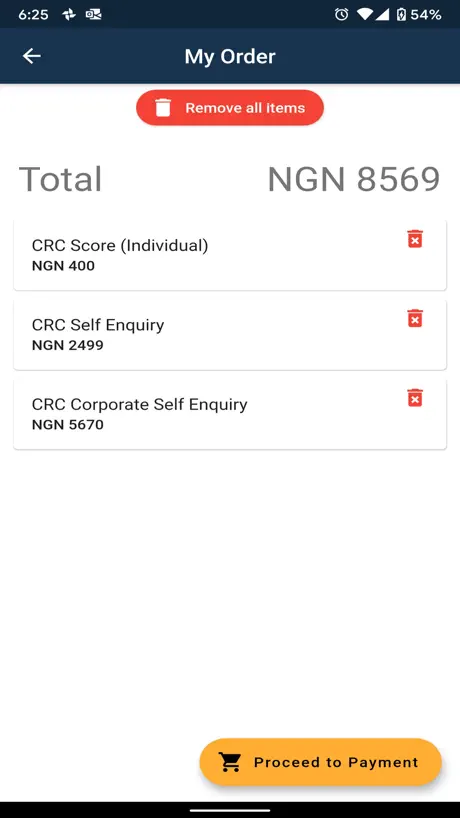The height and width of the screenshot is (818, 460).
Task: Tap the battery status icon
Action: coord(401,15)
